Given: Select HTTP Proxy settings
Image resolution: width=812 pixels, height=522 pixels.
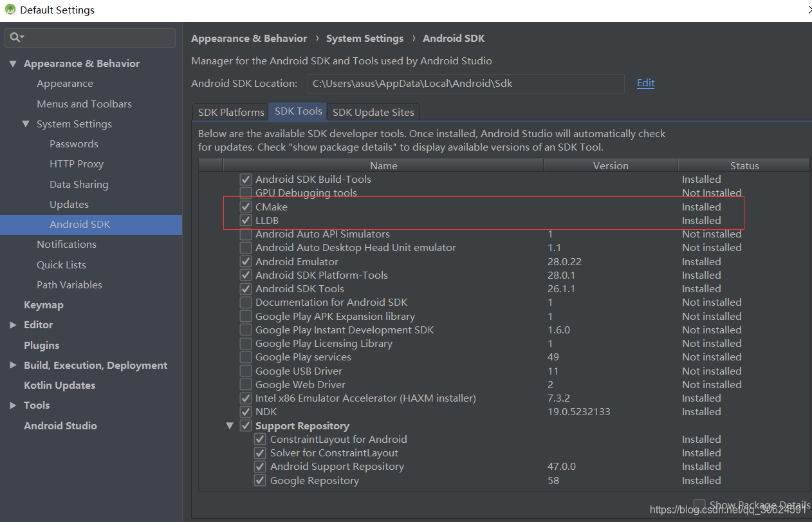Looking at the screenshot, I should (x=77, y=164).
